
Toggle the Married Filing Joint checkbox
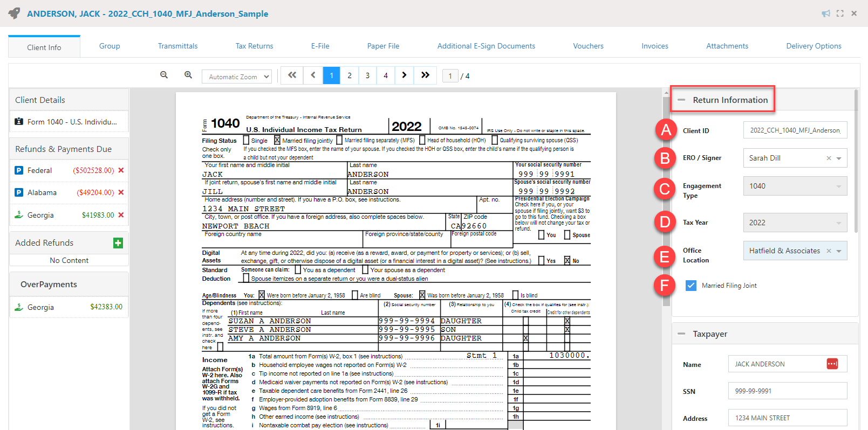point(691,286)
